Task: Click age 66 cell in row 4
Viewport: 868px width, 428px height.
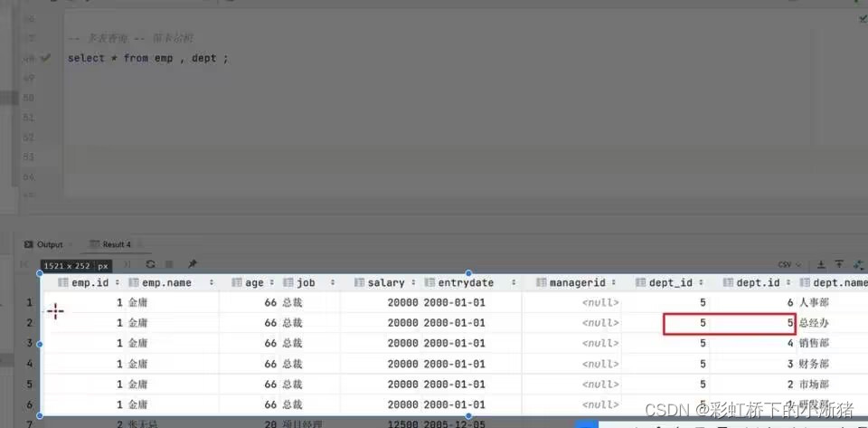Action: [270, 364]
